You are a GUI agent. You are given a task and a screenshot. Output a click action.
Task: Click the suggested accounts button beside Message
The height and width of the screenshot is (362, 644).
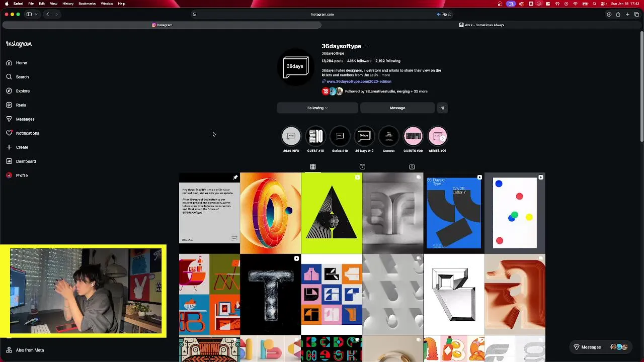click(x=442, y=108)
